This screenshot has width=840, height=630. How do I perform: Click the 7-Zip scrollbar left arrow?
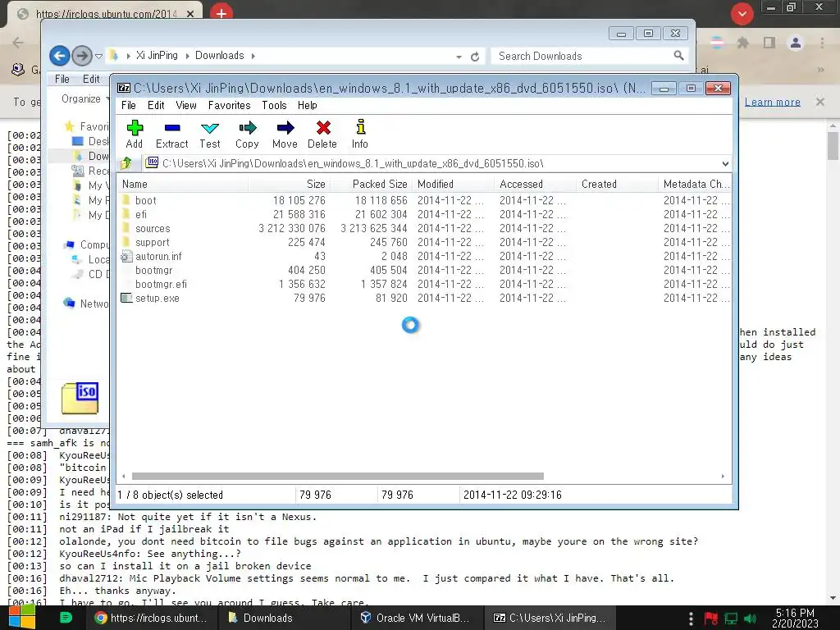(x=124, y=477)
